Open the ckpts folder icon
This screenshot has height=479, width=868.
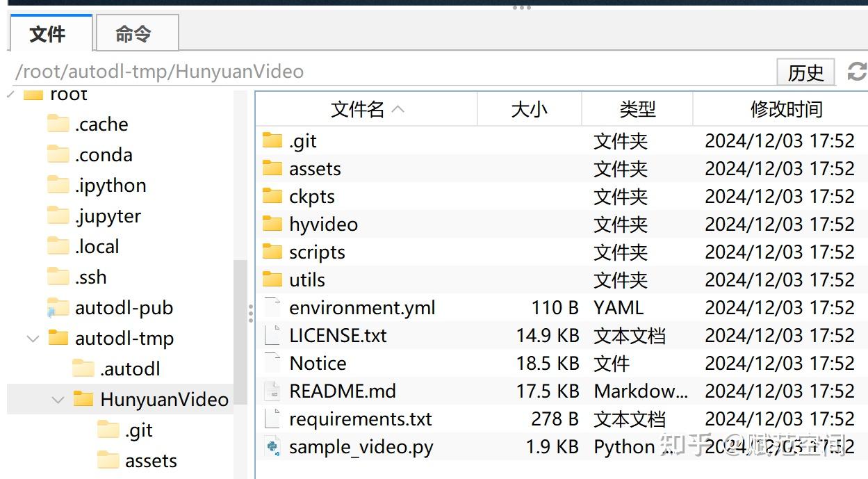coord(272,196)
